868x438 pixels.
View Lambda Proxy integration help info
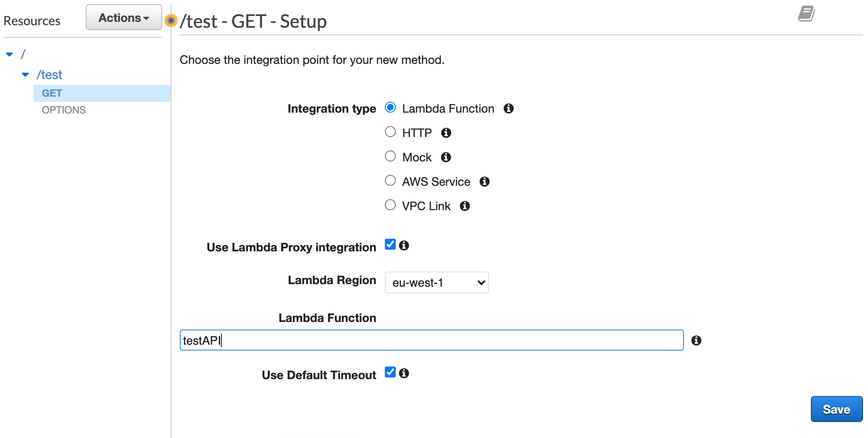coord(404,245)
